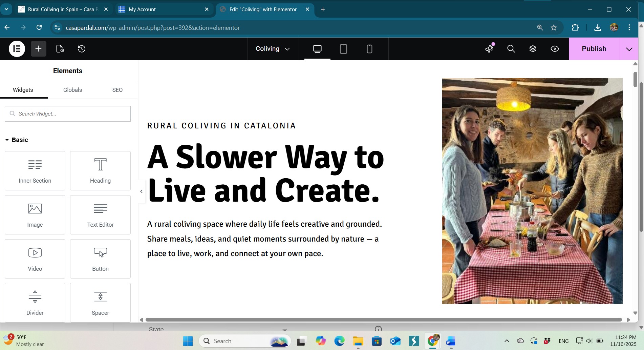The image size is (644, 350).
Task: Open the Coliving page dropdown
Action: (273, 49)
